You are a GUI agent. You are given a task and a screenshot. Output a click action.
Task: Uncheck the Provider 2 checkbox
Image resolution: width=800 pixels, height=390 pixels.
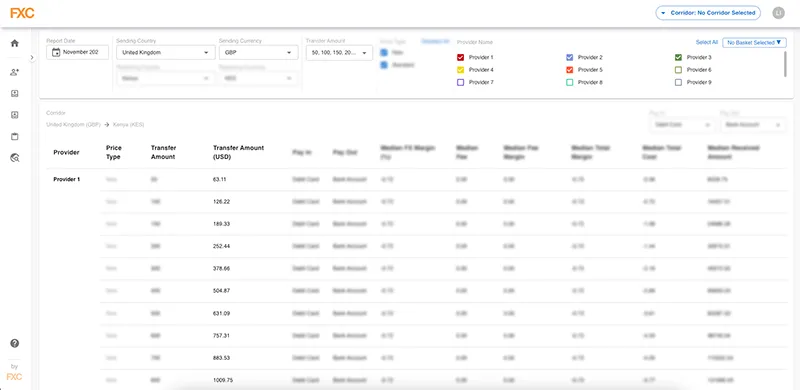coord(569,58)
